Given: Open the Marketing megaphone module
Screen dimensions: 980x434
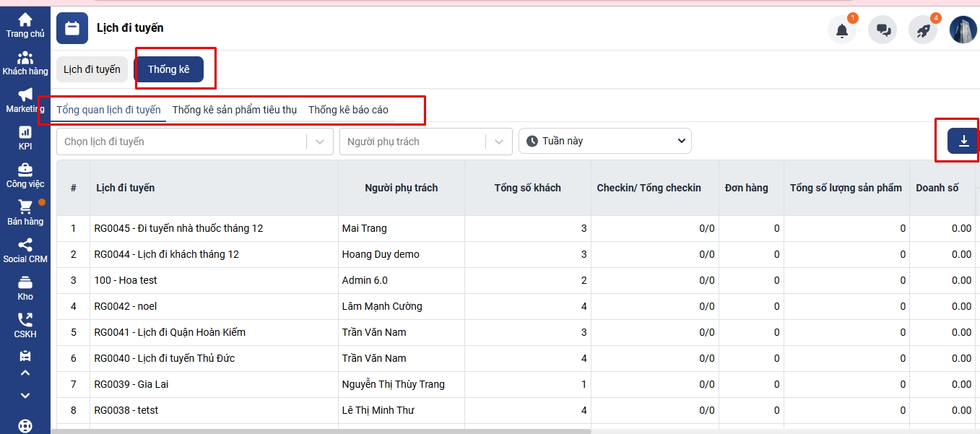Looking at the screenshot, I should (x=25, y=101).
